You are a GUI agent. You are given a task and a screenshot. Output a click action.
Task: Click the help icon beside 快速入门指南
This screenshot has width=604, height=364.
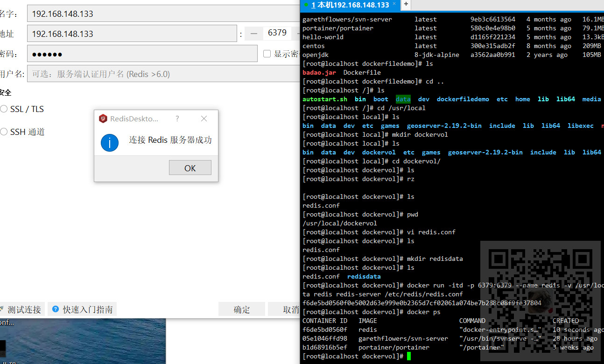click(x=56, y=309)
